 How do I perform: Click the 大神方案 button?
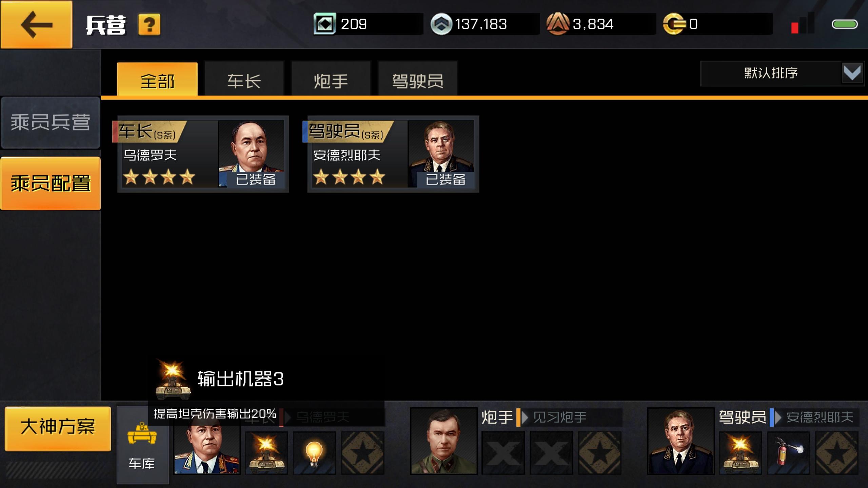click(x=58, y=428)
